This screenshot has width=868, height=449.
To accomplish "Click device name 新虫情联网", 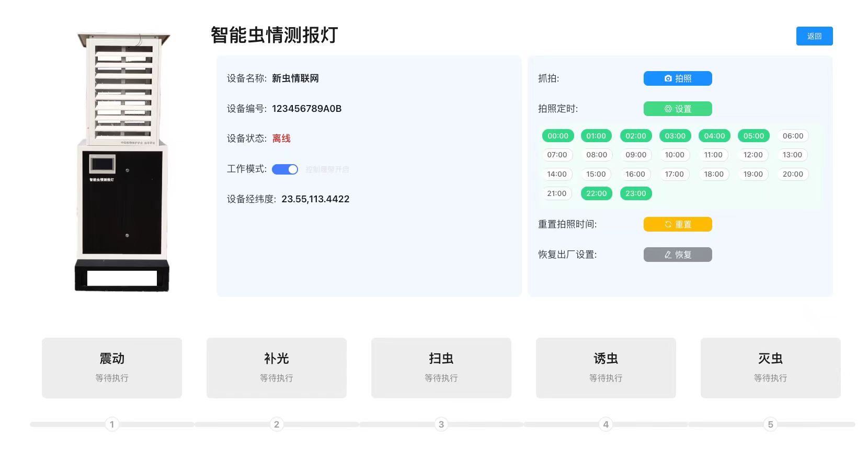I will pos(295,78).
